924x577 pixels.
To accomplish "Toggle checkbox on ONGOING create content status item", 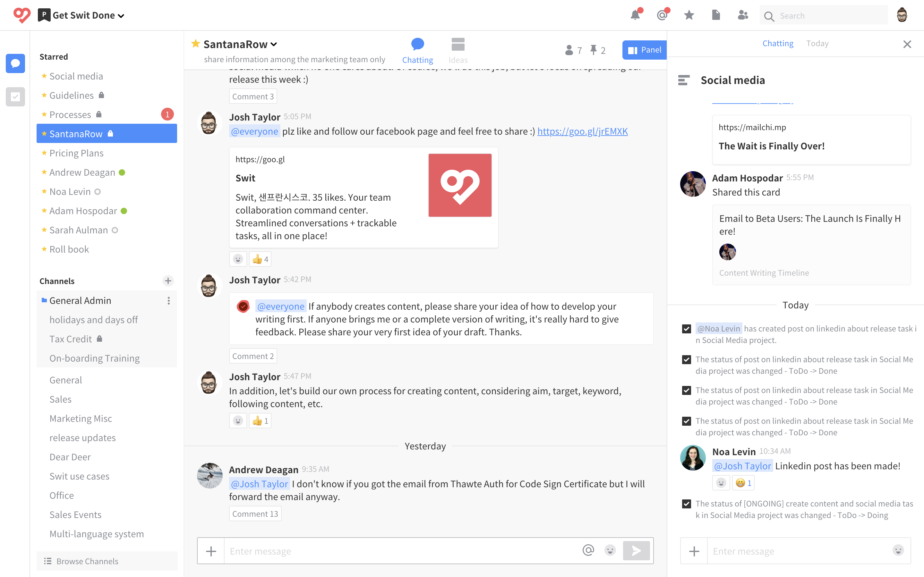I will pos(687,504).
